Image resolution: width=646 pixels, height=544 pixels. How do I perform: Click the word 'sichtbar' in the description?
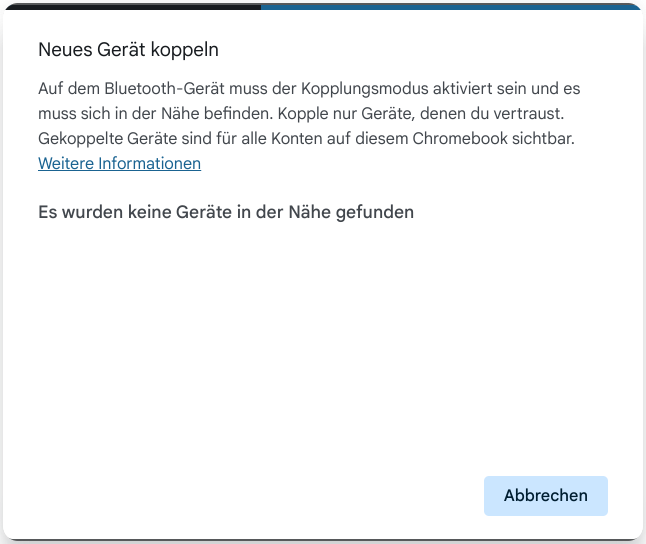pos(545,138)
